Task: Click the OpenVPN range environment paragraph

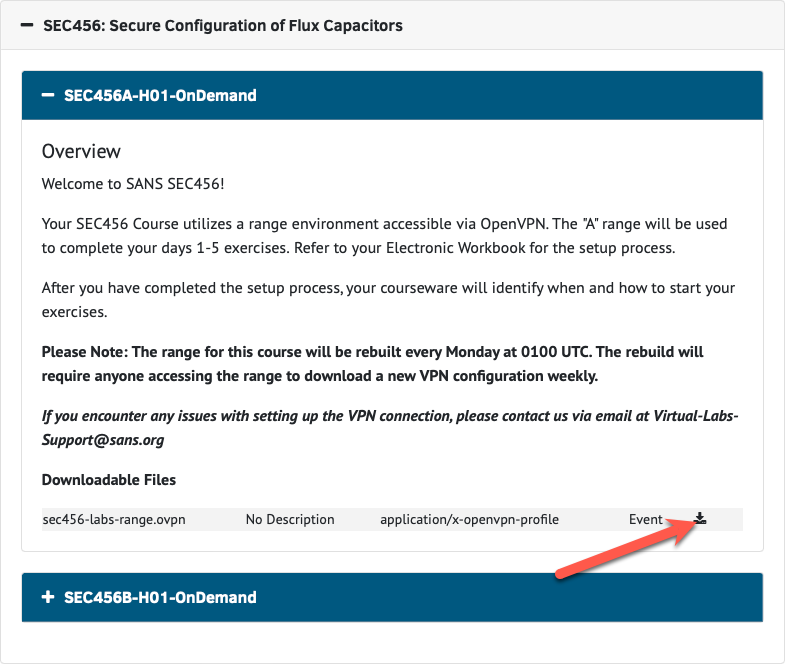Action: (x=384, y=236)
